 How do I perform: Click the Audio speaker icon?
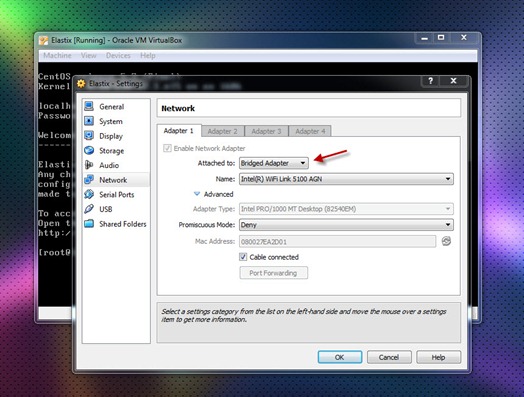point(89,165)
